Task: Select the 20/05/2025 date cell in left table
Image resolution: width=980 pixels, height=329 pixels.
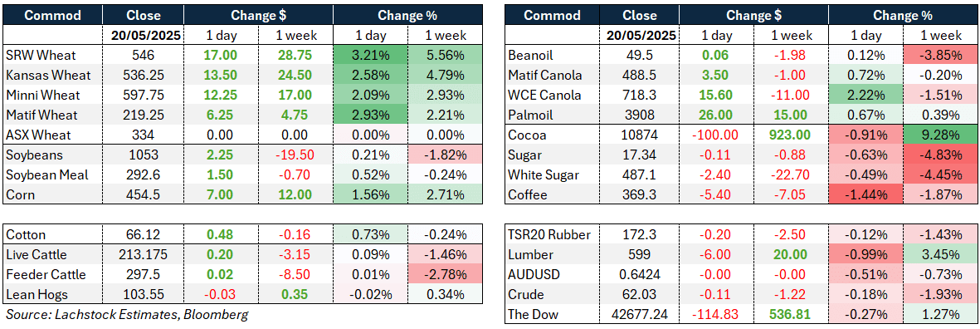Action: pyautogui.click(x=143, y=36)
